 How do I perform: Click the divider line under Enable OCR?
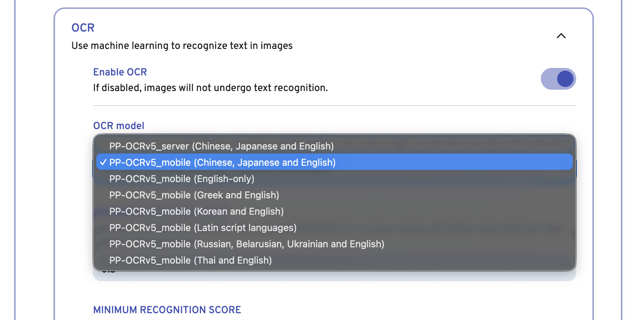(x=334, y=106)
